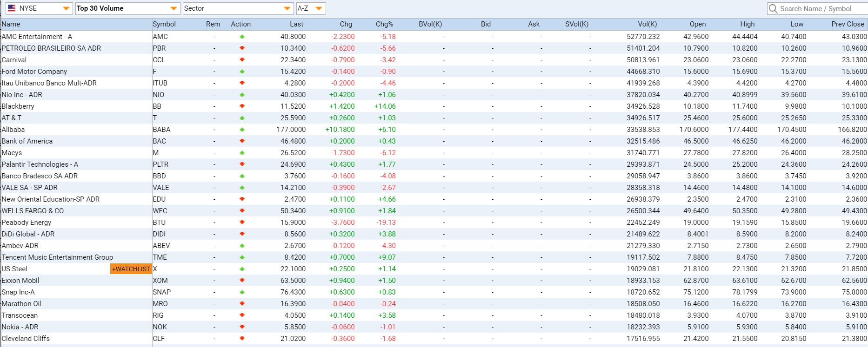Click the action arrow icon for PETROLEO BRASILEIRO
Screen dimensions: 868x347
tap(242, 48)
